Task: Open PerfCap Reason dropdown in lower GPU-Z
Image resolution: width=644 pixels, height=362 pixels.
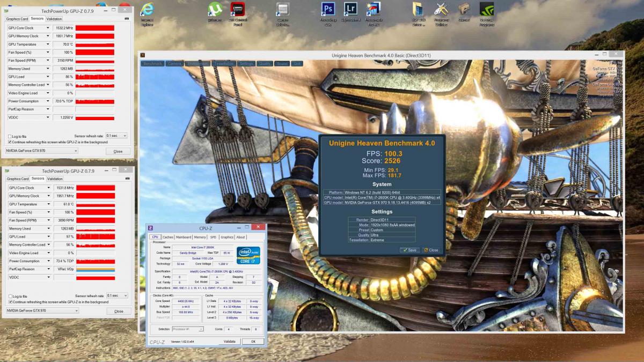Action: [49, 269]
